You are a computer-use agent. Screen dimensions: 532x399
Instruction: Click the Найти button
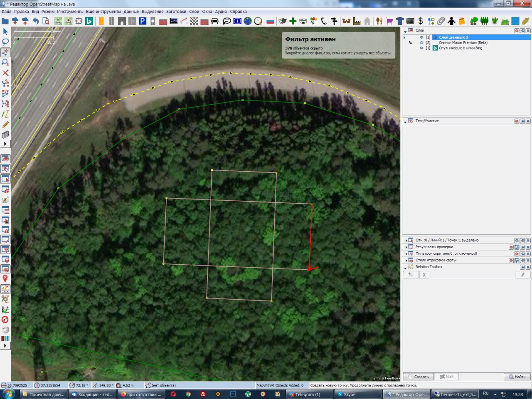pyautogui.click(x=517, y=377)
